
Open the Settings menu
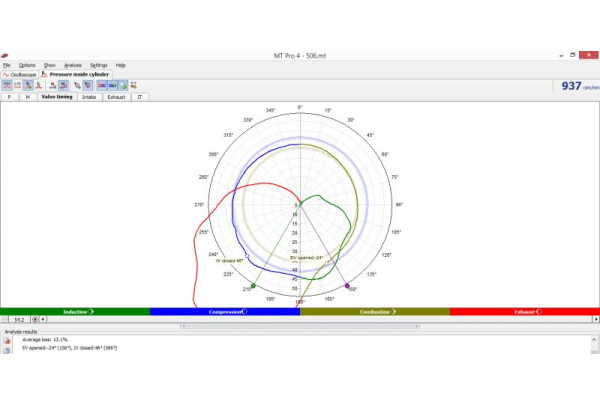[x=98, y=65]
